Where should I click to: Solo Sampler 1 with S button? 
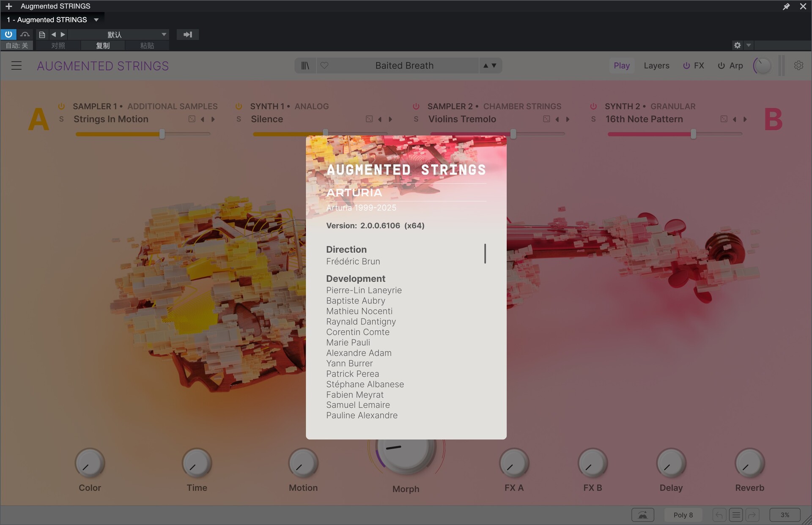point(61,119)
